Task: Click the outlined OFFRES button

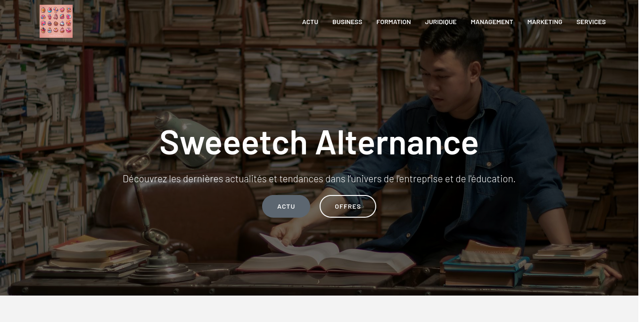Action: (348, 206)
